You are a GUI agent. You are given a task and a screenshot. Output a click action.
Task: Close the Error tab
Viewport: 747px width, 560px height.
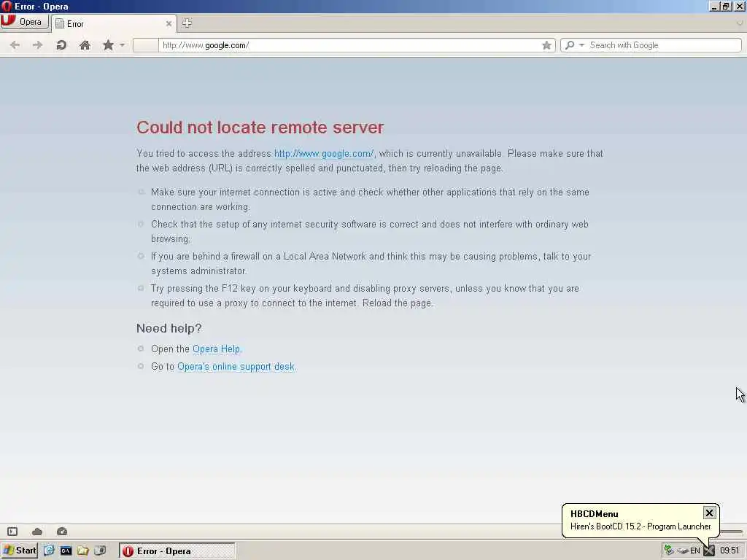pyautogui.click(x=169, y=24)
